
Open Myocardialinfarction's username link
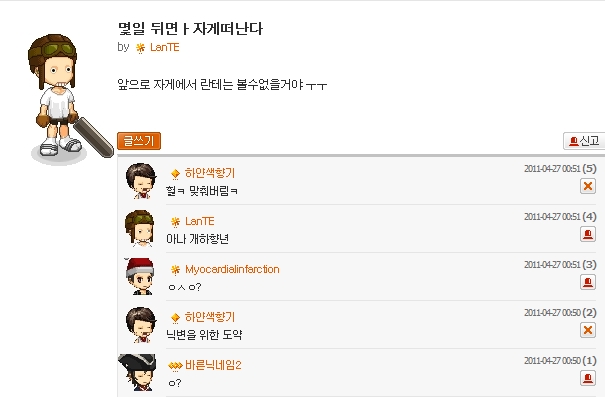232,269
